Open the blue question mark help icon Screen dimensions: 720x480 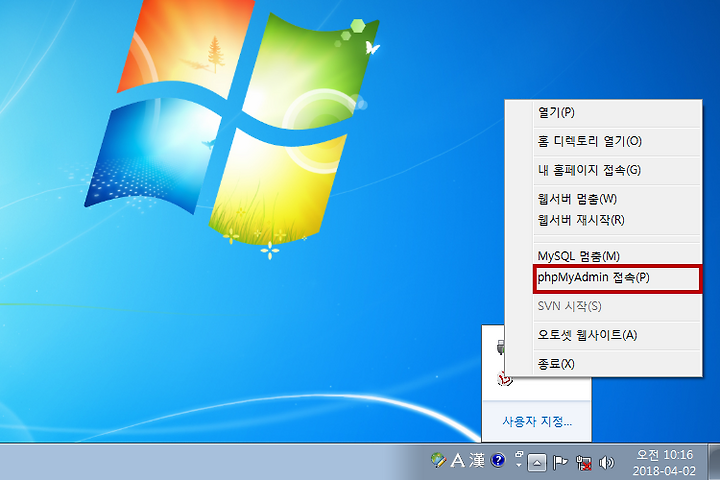coord(498,460)
